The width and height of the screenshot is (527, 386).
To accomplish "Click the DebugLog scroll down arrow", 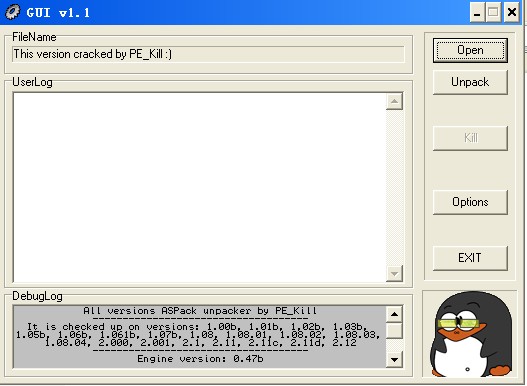I will click(394, 359).
